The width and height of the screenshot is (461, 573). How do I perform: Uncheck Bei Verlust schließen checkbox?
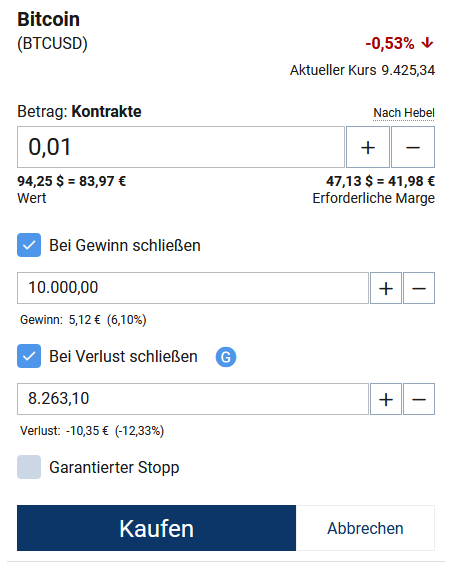tap(29, 356)
